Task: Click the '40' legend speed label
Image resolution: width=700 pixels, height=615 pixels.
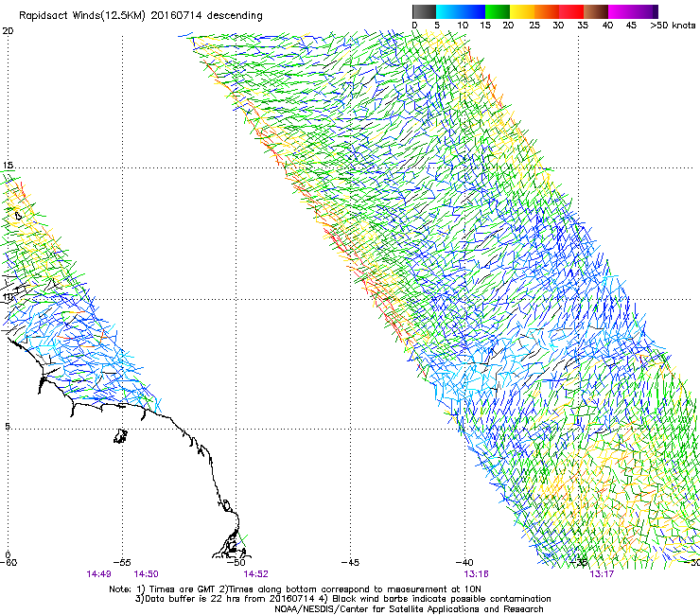Action: click(607, 26)
